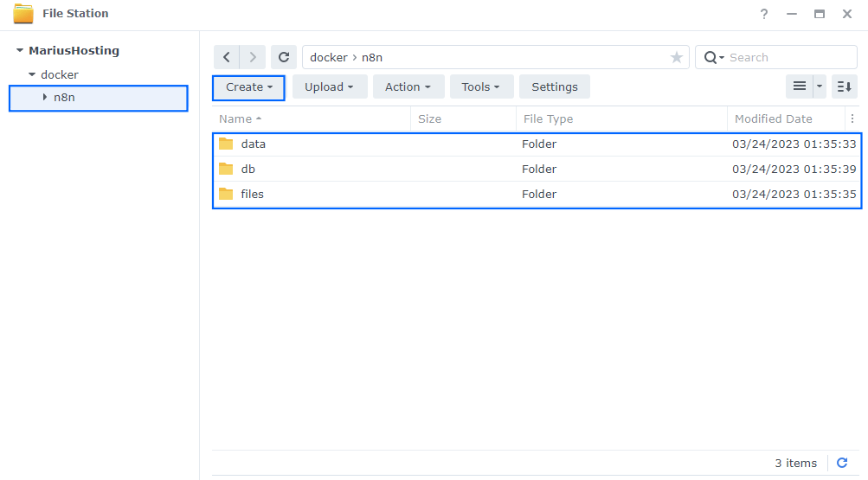
Task: Open sort order icon
Action: [x=845, y=86]
